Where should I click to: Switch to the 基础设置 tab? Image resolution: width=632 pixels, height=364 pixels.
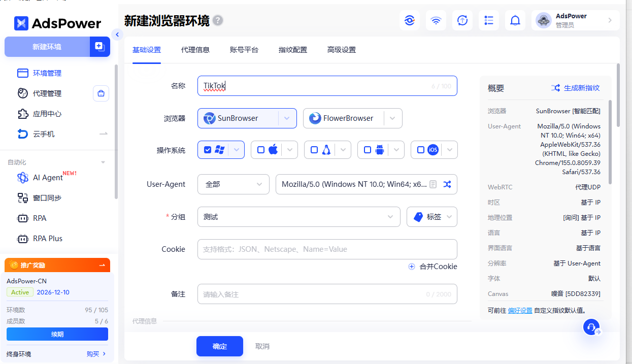(x=147, y=50)
